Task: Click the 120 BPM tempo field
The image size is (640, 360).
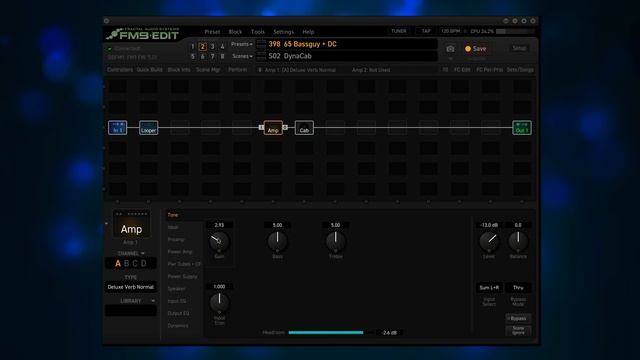Action: click(x=450, y=31)
